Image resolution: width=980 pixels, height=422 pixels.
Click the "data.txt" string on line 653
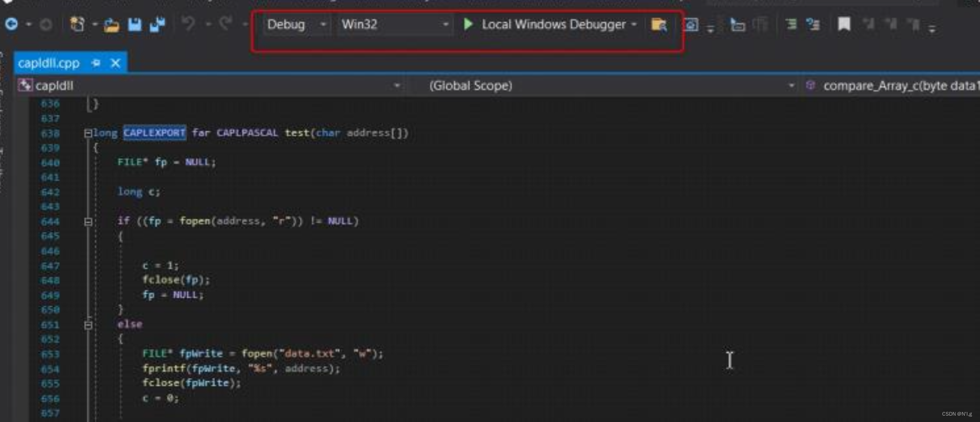coord(310,354)
